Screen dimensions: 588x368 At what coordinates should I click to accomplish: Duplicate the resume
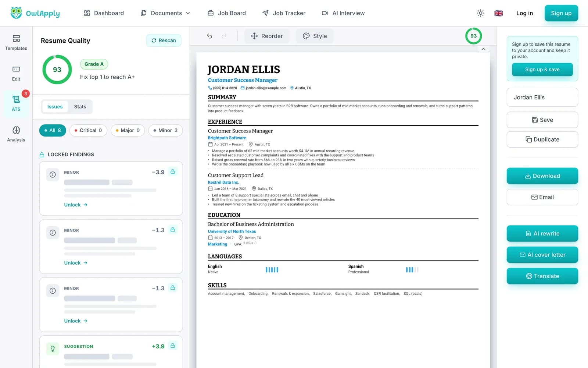(542, 139)
